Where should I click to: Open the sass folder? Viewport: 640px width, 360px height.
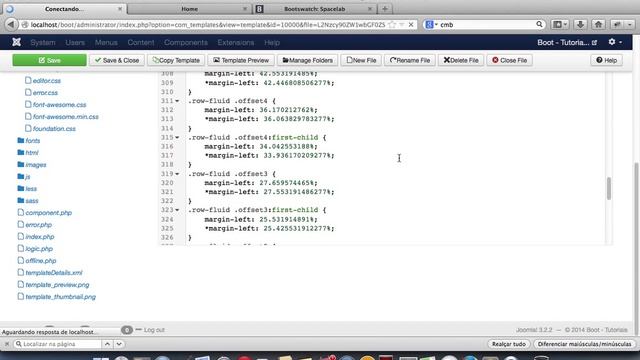pyautogui.click(x=28, y=201)
